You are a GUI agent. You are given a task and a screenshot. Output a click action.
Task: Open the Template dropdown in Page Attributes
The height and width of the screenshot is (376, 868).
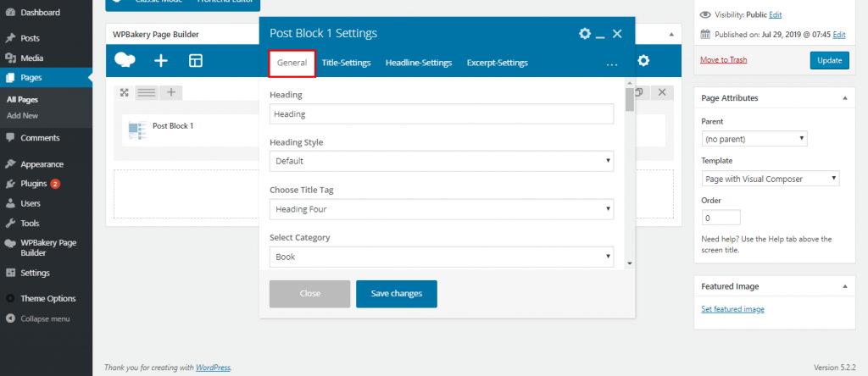tap(770, 179)
